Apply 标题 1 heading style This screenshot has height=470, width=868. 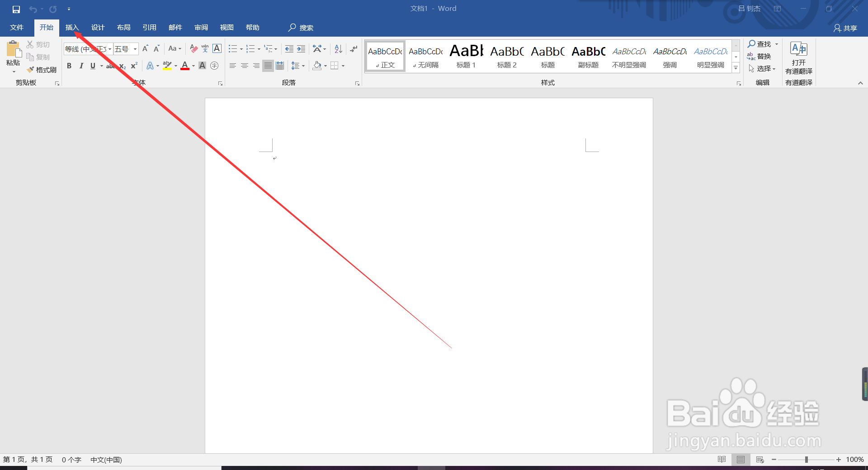[x=466, y=56]
